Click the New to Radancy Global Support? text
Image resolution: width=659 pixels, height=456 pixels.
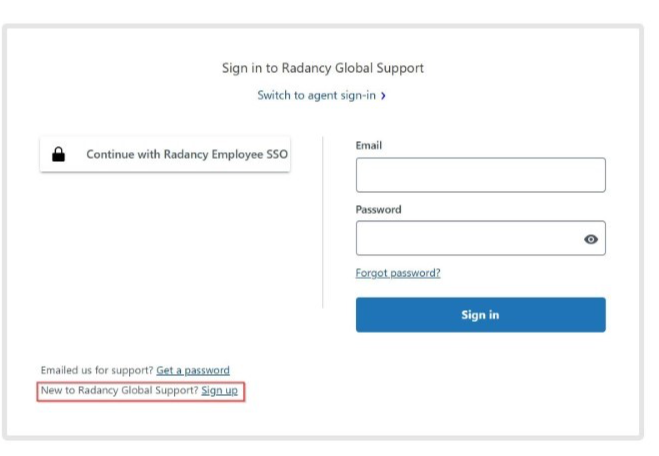[119, 390]
